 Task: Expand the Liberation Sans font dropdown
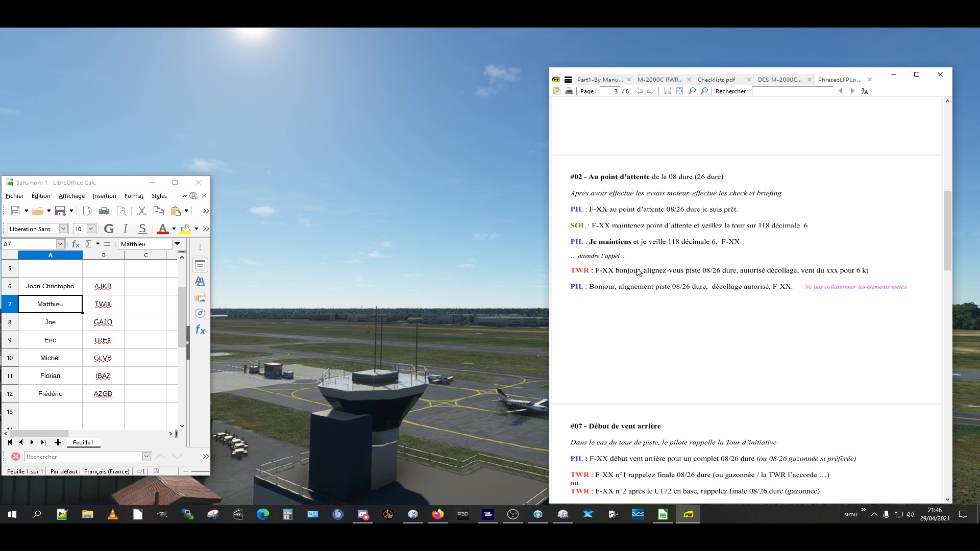tap(64, 229)
